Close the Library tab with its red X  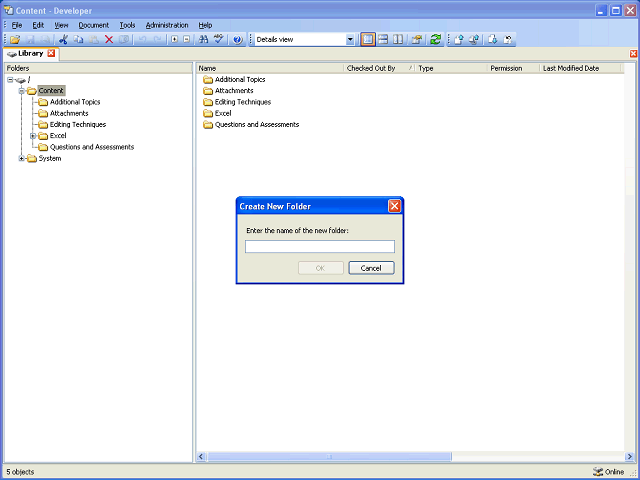coord(51,53)
